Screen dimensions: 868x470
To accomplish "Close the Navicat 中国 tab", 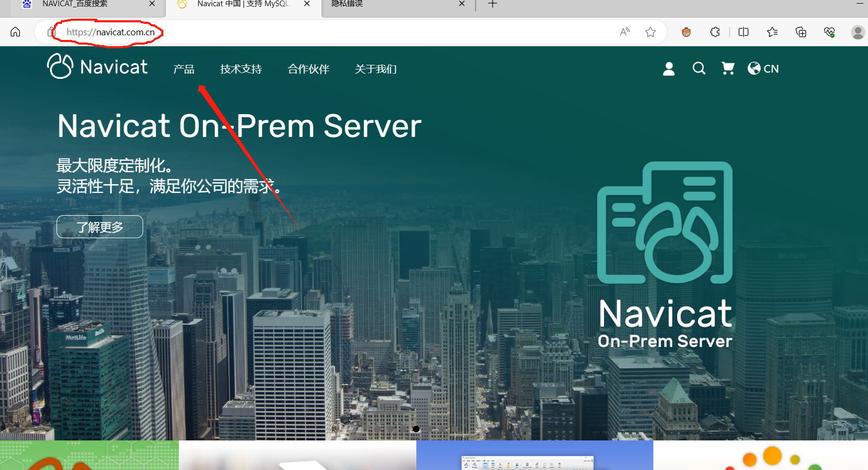I will 307,4.
